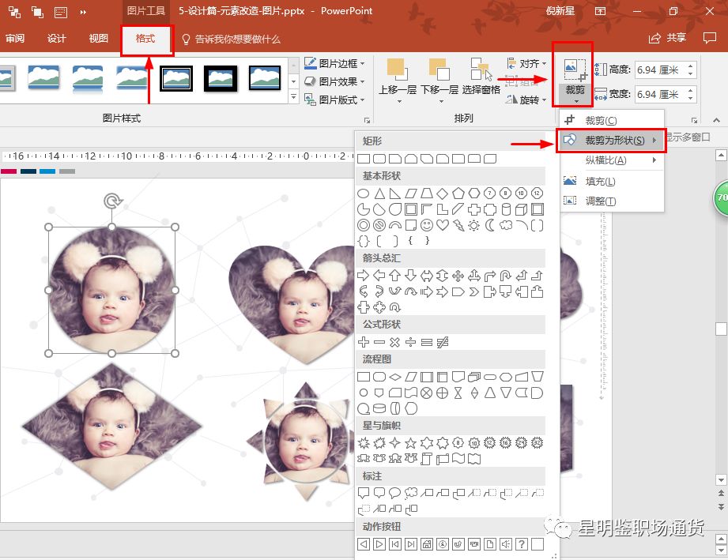Switch to the 设计 design tab
The image size is (728, 560).
(x=57, y=39)
